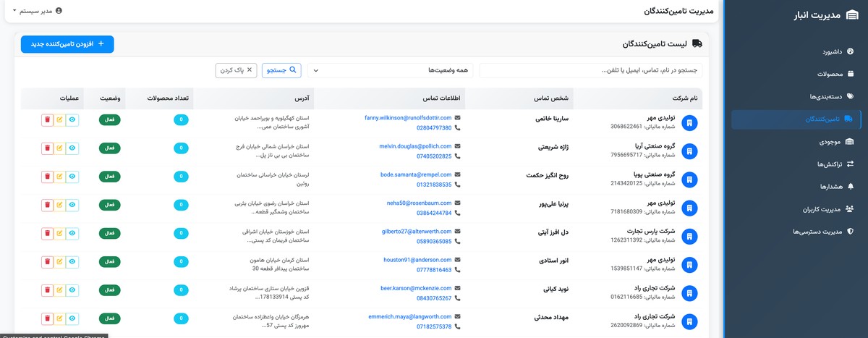Select تامین‌کنندگان in the sidebar
Viewport: 868px width, 338px height.
pyautogui.click(x=796, y=119)
